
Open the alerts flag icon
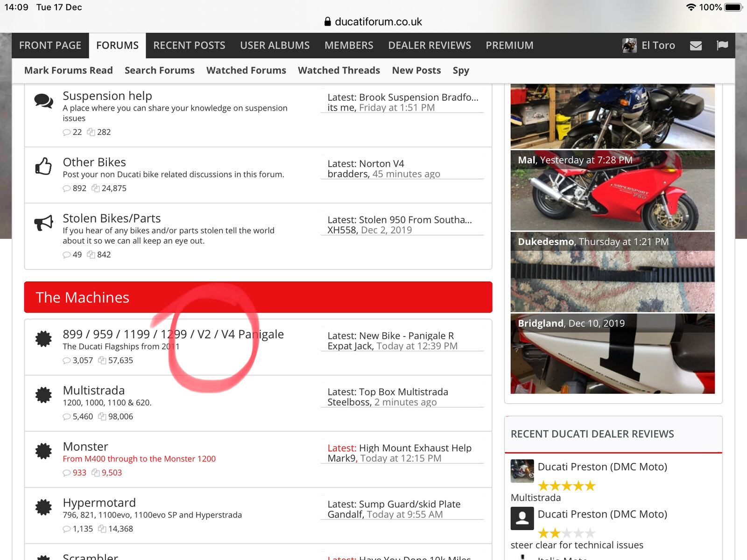click(722, 45)
